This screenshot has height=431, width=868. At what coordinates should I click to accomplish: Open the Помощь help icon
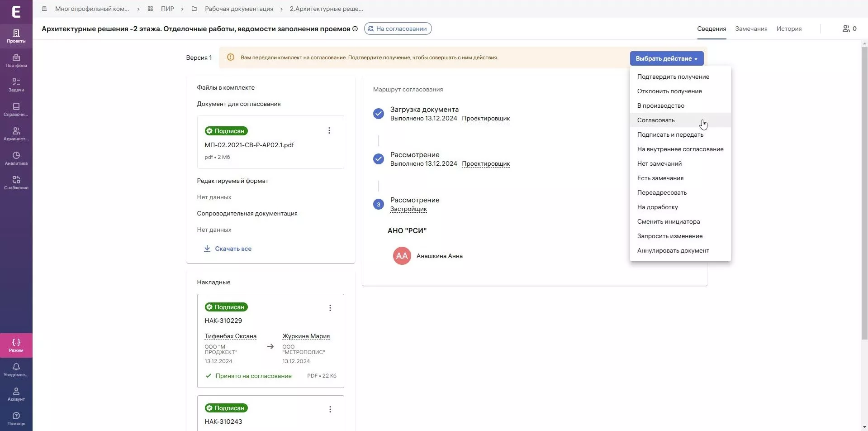click(x=16, y=418)
